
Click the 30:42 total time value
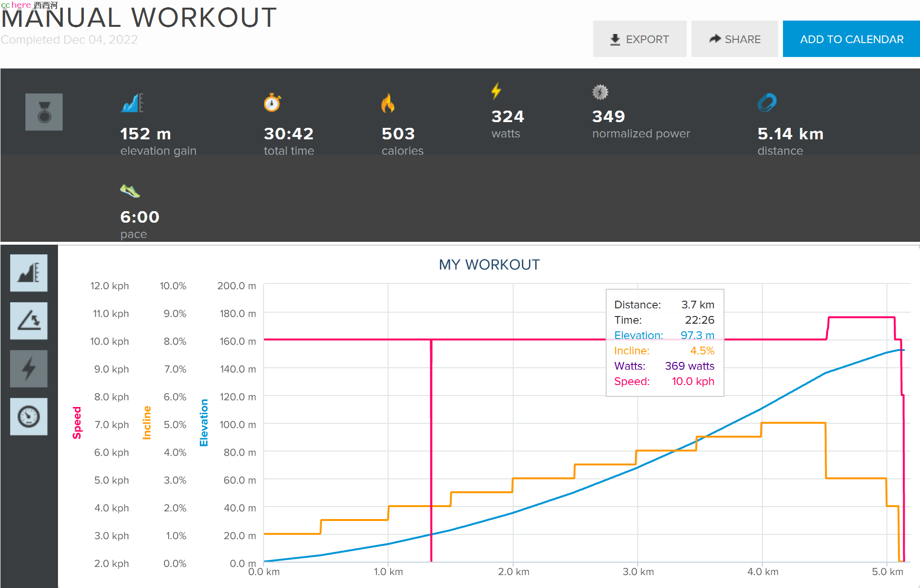pos(289,134)
